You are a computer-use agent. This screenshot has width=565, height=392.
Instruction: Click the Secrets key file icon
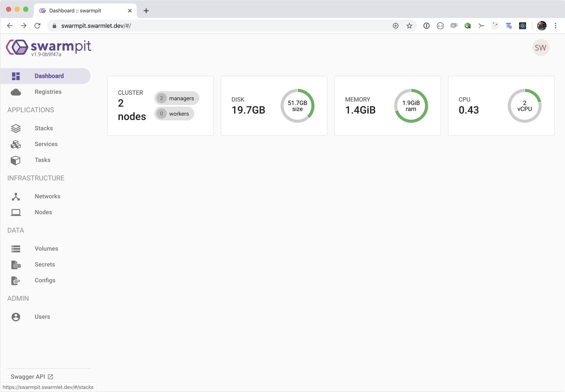16,265
